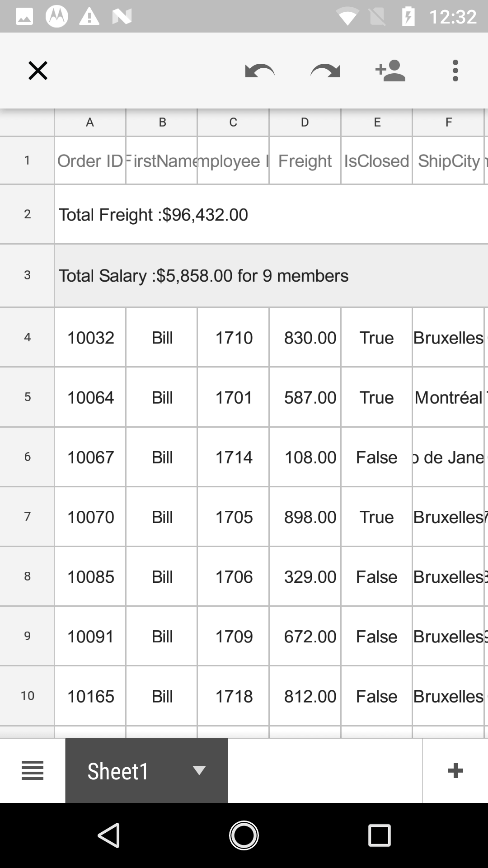This screenshot has height=868, width=488.
Task: Select column A header
Action: click(90, 122)
